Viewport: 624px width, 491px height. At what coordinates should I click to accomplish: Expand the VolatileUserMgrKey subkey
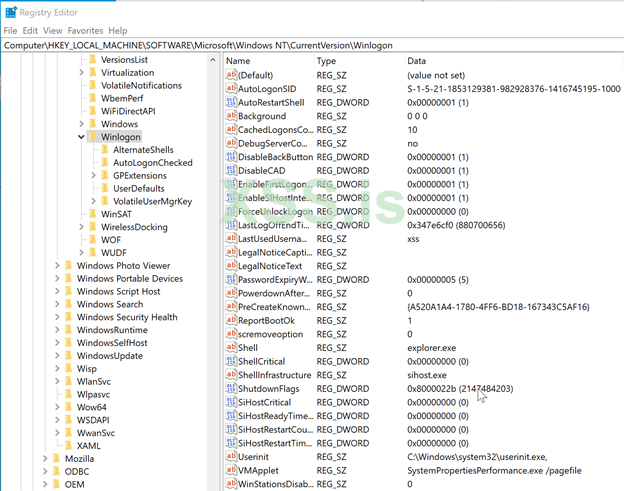coord(94,201)
